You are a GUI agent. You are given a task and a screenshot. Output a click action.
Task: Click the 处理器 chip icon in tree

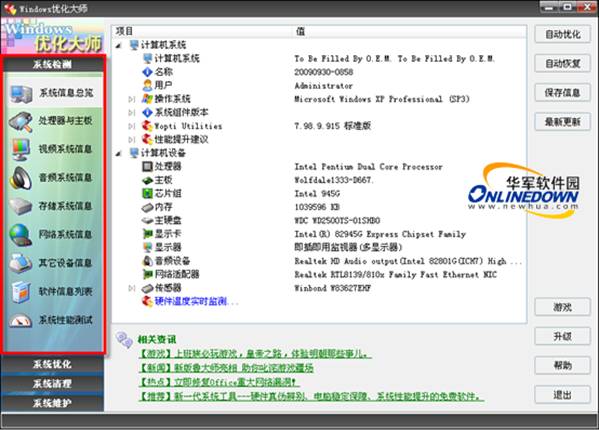click(147, 167)
